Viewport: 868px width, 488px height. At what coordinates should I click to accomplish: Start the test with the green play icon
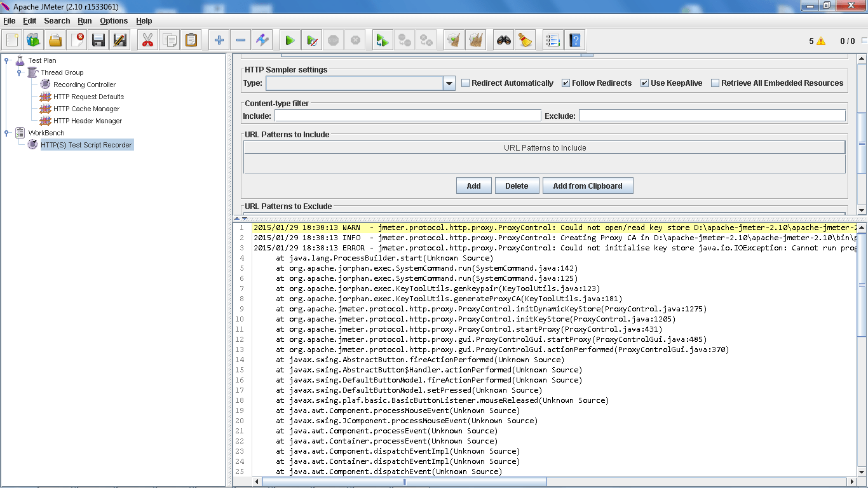click(x=290, y=39)
